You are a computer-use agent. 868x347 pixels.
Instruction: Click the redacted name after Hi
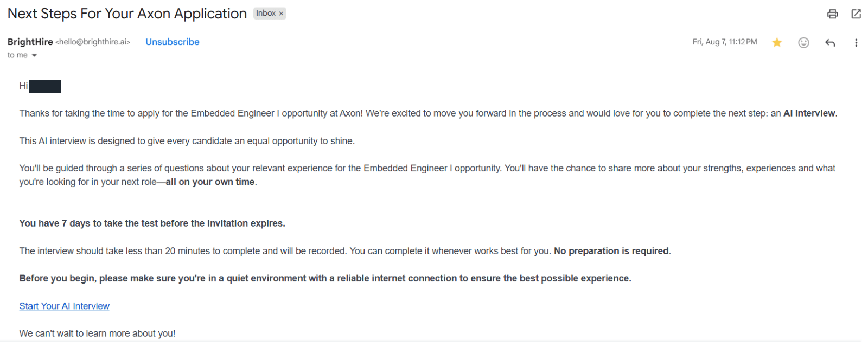pyautogui.click(x=45, y=86)
